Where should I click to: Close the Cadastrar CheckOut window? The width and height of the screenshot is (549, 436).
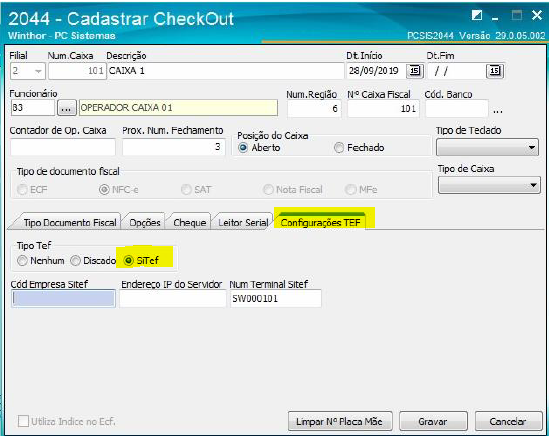coord(537,15)
